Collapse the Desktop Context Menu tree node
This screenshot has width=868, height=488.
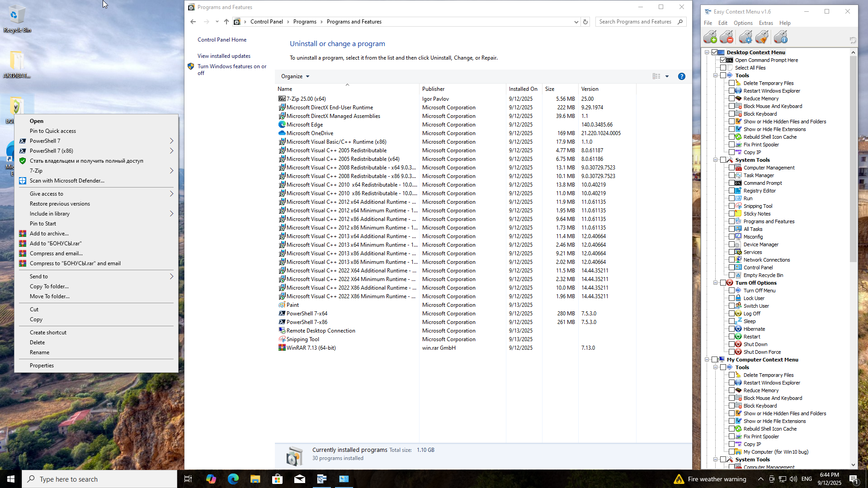coord(707,52)
